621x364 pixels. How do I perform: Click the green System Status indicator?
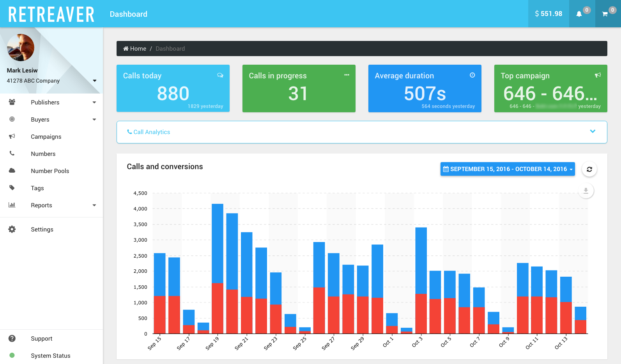tap(12, 355)
